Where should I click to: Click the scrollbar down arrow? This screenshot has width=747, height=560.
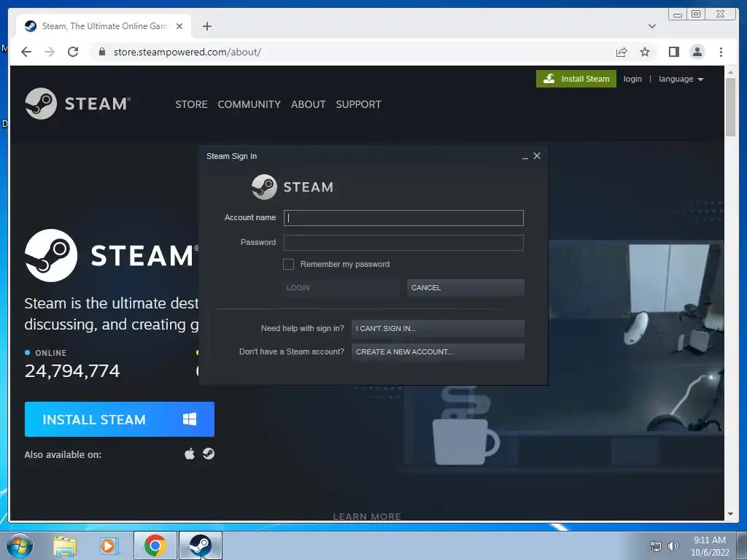(730, 514)
